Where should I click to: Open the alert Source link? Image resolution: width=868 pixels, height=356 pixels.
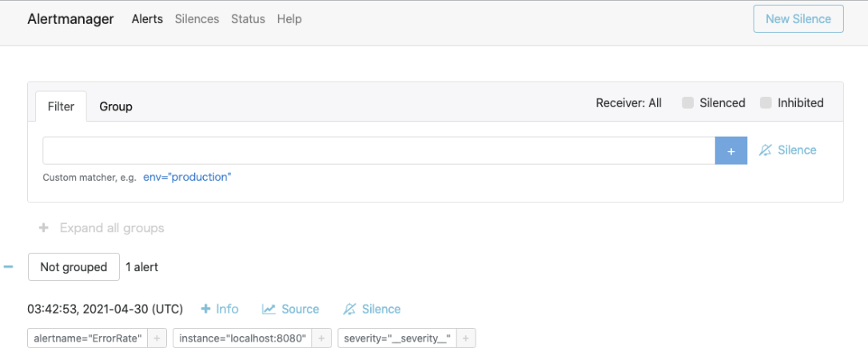(x=291, y=309)
